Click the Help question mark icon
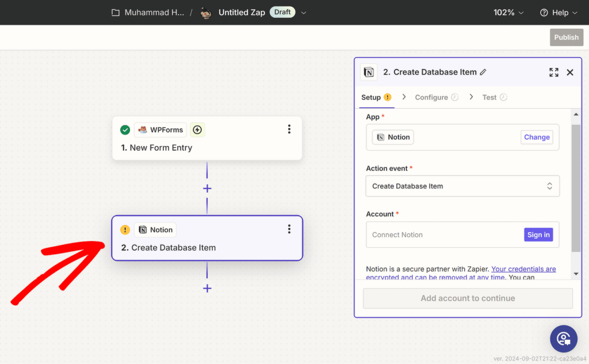This screenshot has height=364, width=589. click(544, 13)
